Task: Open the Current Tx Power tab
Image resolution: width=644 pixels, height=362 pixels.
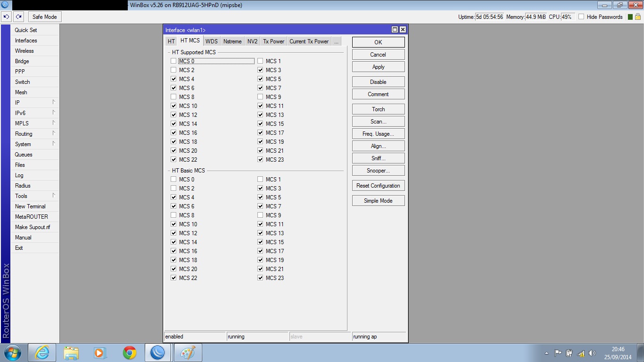Action: pos(309,41)
